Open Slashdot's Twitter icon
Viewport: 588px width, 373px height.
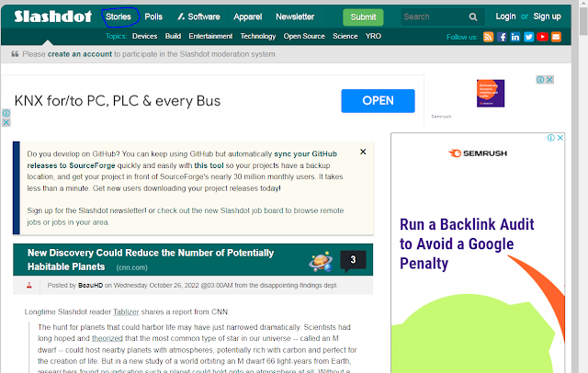pos(529,37)
